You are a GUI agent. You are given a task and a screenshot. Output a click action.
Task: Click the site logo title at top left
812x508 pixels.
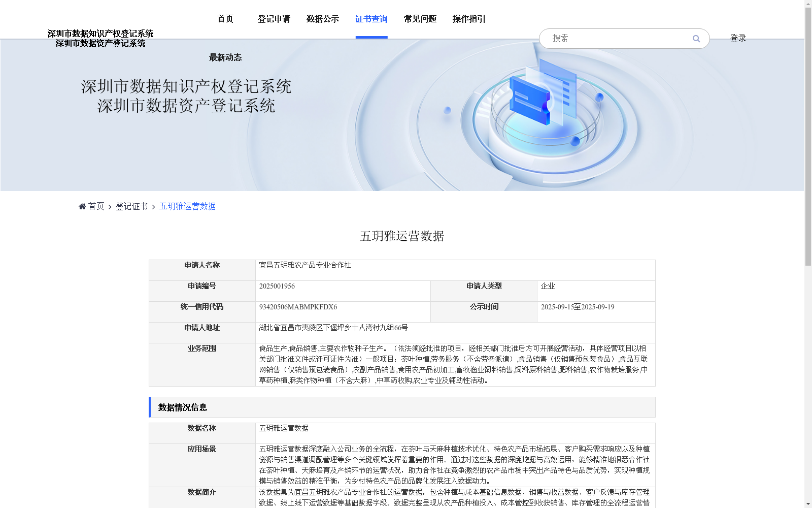100,39
